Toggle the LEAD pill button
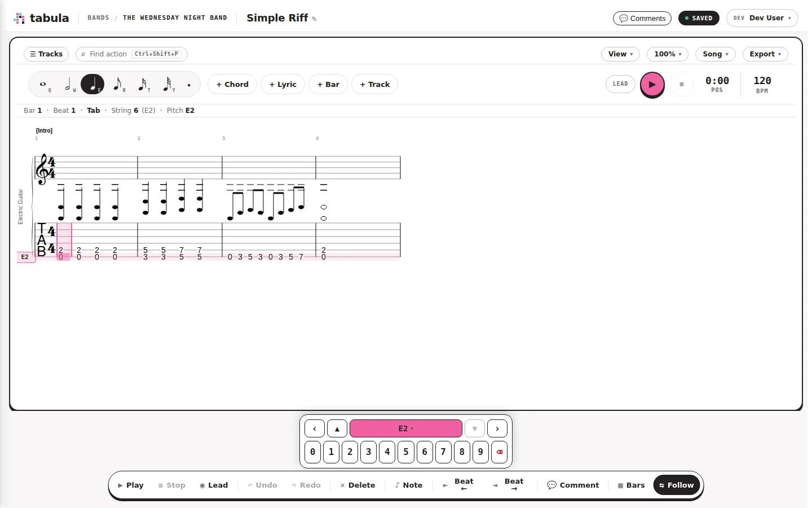This screenshot has height=508, width=812. point(620,84)
